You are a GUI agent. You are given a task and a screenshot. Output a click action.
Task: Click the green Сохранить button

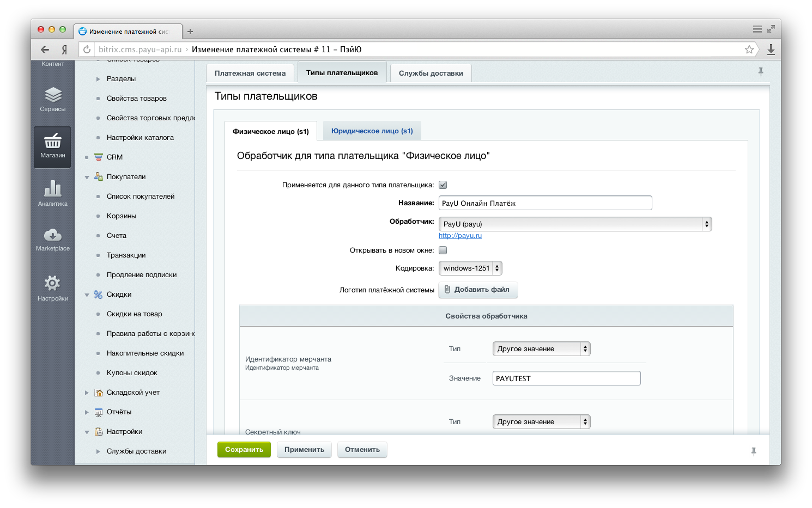[x=244, y=450]
